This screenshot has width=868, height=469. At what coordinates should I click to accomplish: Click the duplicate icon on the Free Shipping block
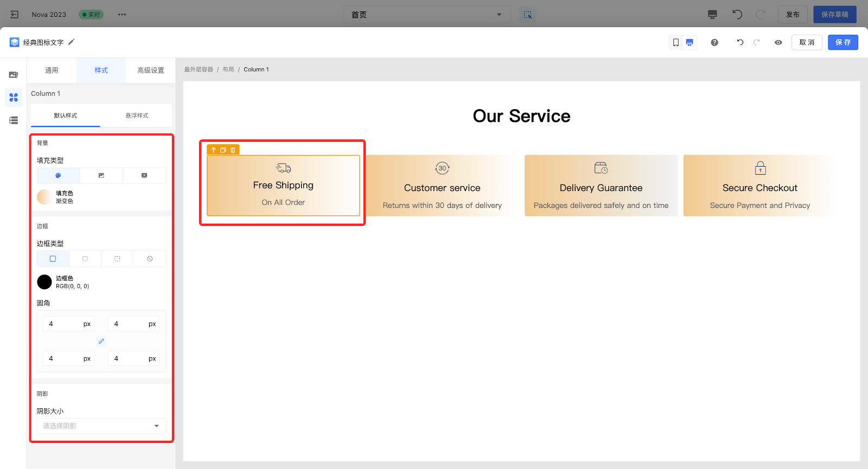pos(223,150)
